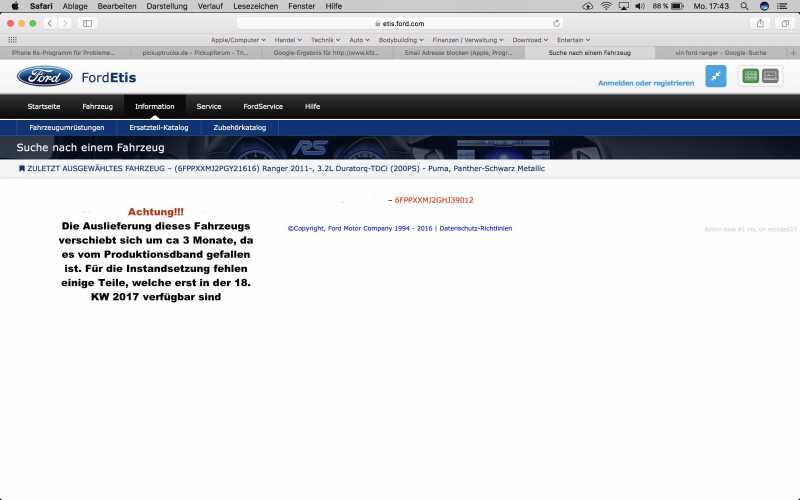Open the Top Sites grid icon in favorites bar
Image resolution: width=800 pixels, height=500 pixels.
[x=12, y=40]
